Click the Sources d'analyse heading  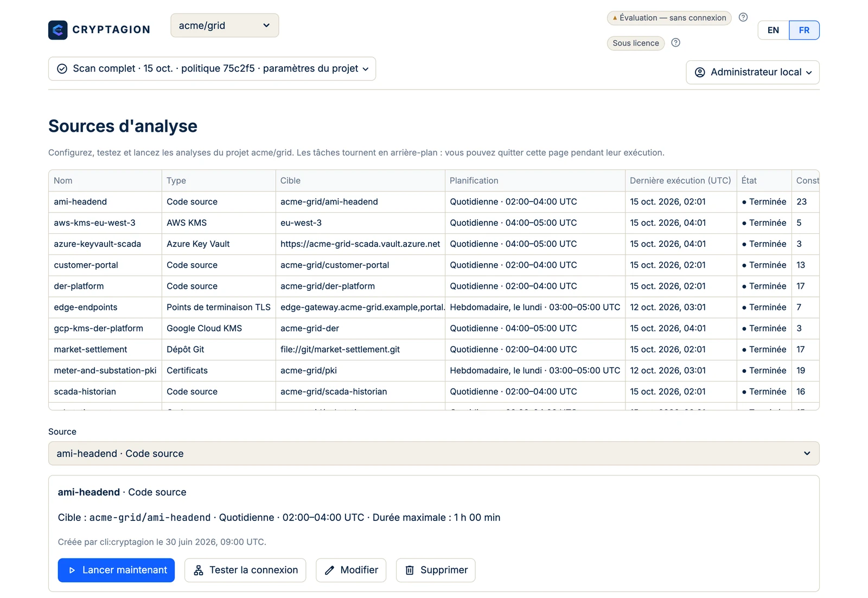(x=123, y=126)
